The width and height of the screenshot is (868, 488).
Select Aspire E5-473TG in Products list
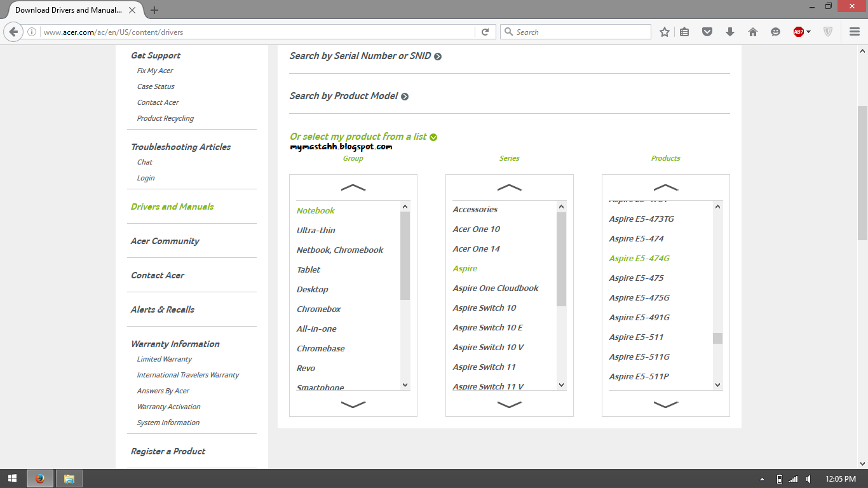(x=642, y=219)
